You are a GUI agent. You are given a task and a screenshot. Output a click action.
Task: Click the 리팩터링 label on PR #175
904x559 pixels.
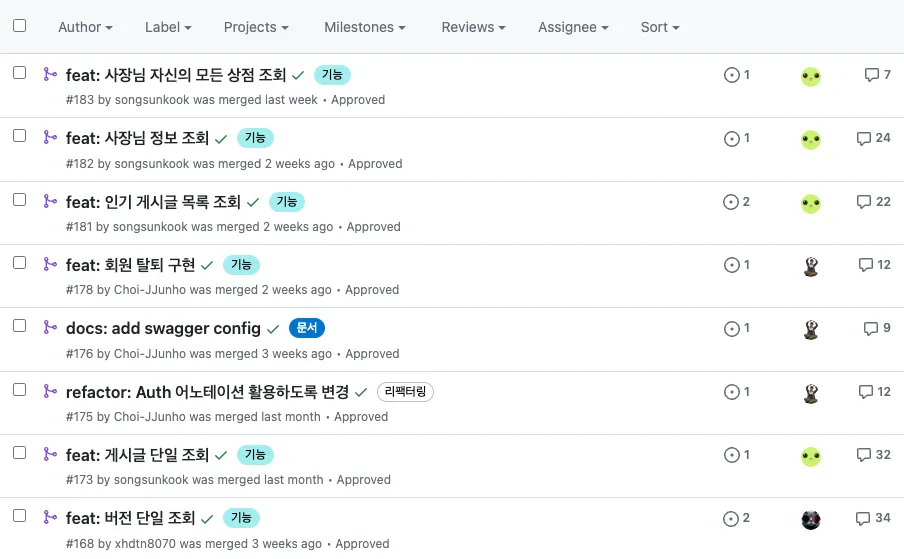coord(405,392)
